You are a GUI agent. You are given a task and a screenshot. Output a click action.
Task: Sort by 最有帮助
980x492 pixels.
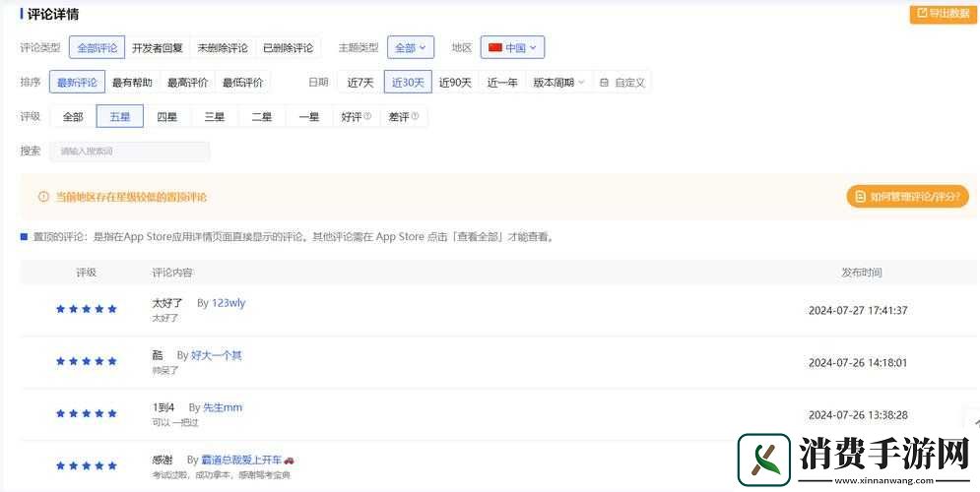(x=132, y=82)
